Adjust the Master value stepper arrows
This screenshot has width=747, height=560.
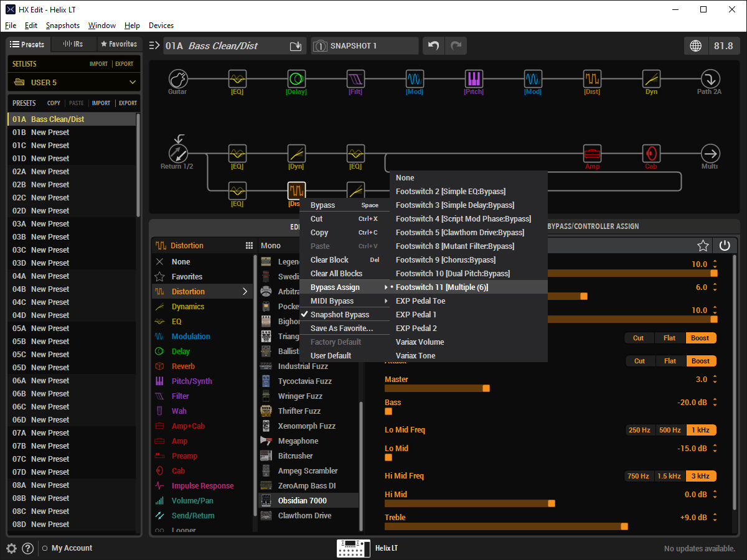[x=715, y=380]
